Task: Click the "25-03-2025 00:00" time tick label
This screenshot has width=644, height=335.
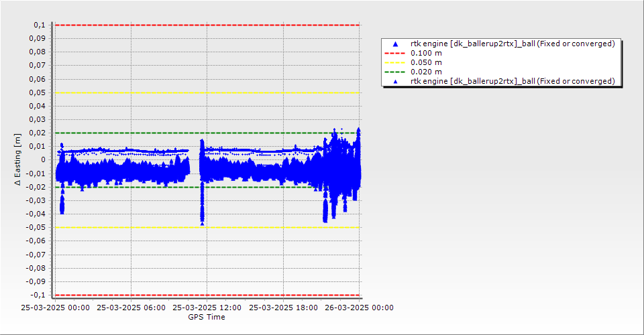Action: point(55,308)
